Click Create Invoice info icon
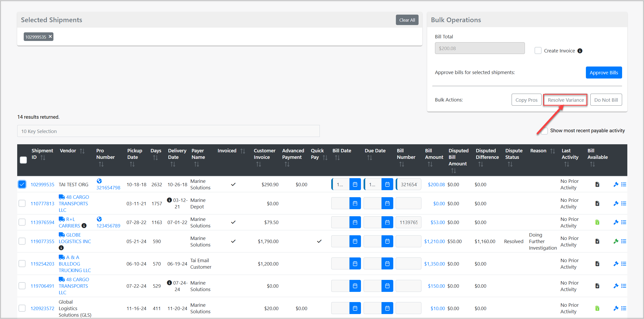This screenshot has height=319, width=644. point(580,51)
